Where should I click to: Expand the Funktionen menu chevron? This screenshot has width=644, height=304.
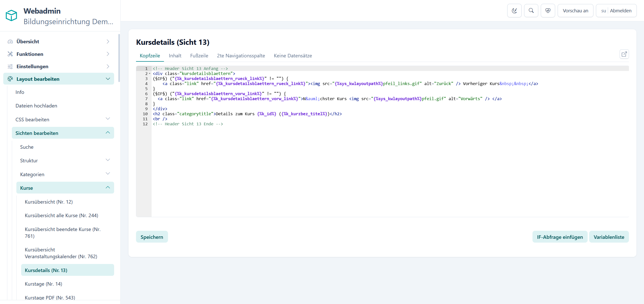click(x=108, y=54)
